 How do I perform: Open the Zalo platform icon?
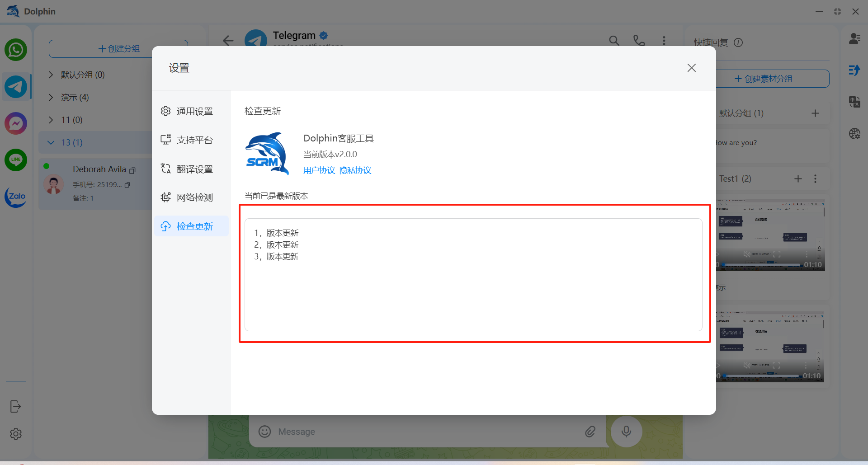pos(16,197)
